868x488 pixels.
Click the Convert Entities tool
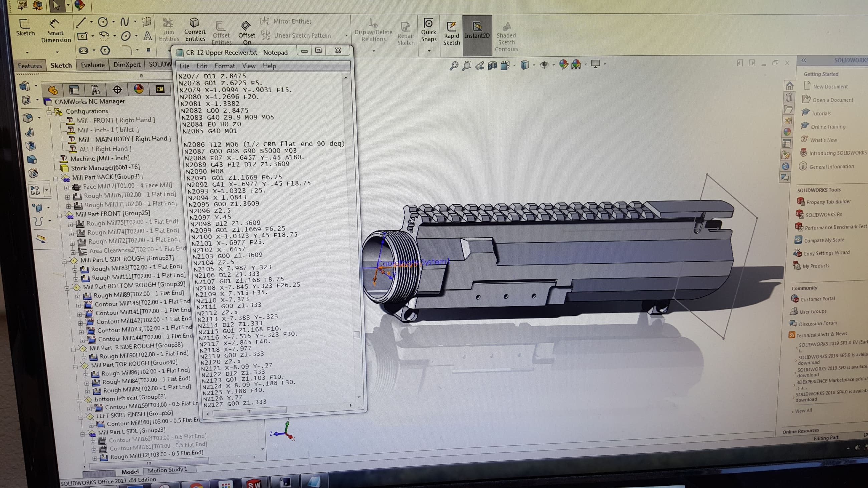[x=195, y=30]
